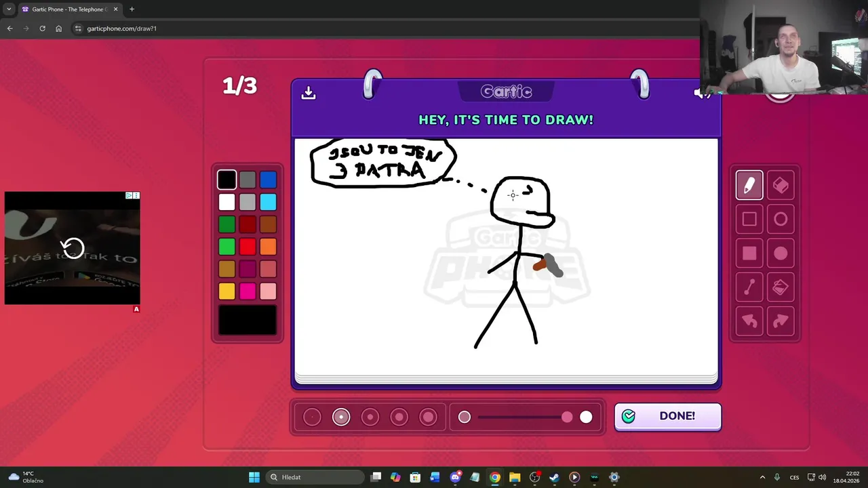The image size is (868, 488).
Task: Choose the smallest brush size
Action: (x=312, y=417)
